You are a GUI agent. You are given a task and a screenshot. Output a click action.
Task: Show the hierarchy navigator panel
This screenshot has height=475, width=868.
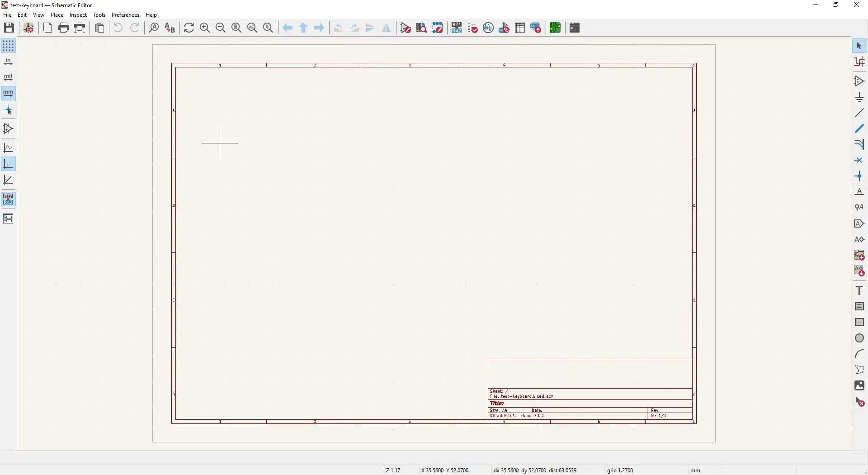click(8, 219)
